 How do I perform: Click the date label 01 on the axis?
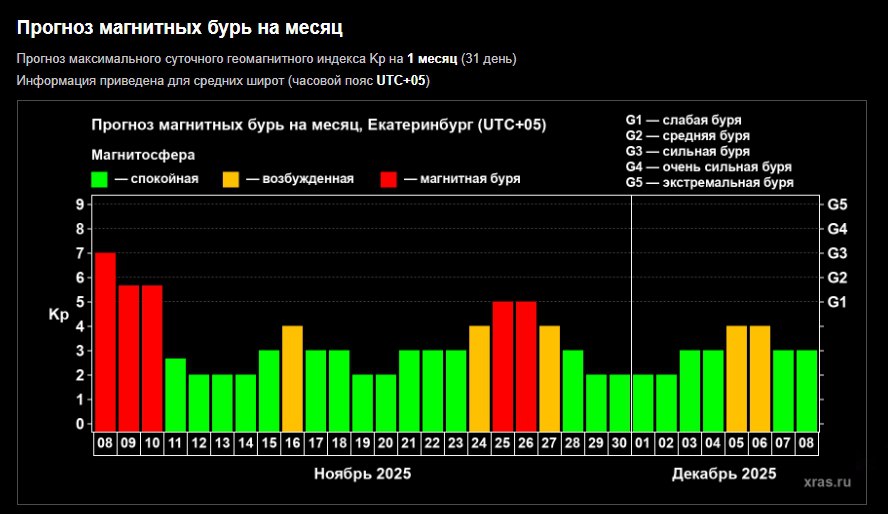pyautogui.click(x=643, y=442)
